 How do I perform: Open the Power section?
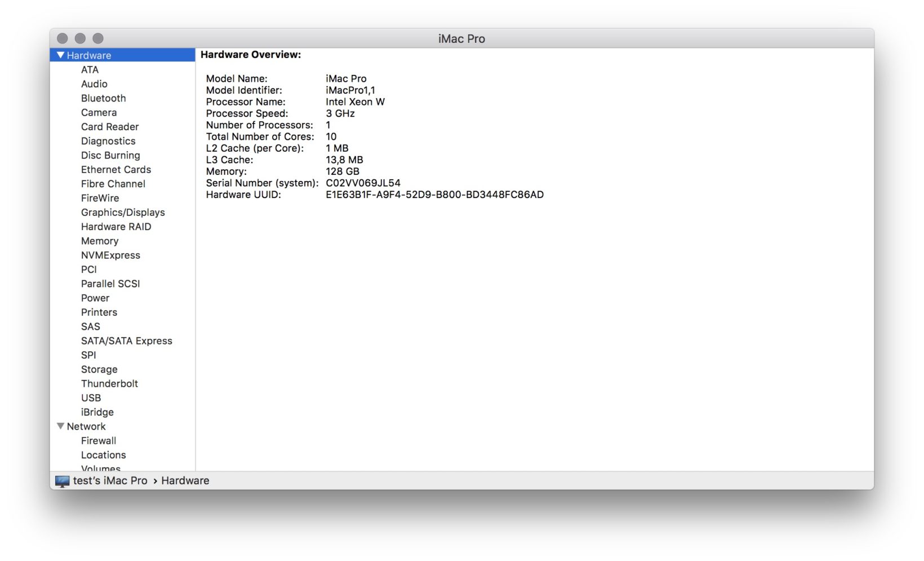click(95, 298)
